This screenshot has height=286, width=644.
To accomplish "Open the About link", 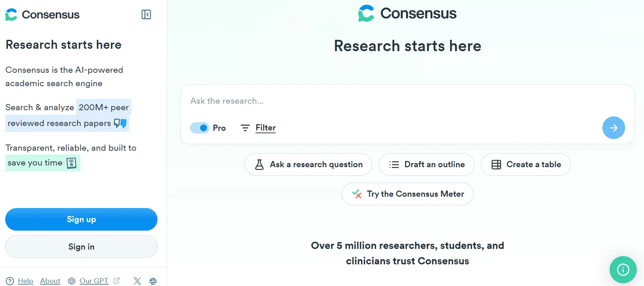I will 50,281.
